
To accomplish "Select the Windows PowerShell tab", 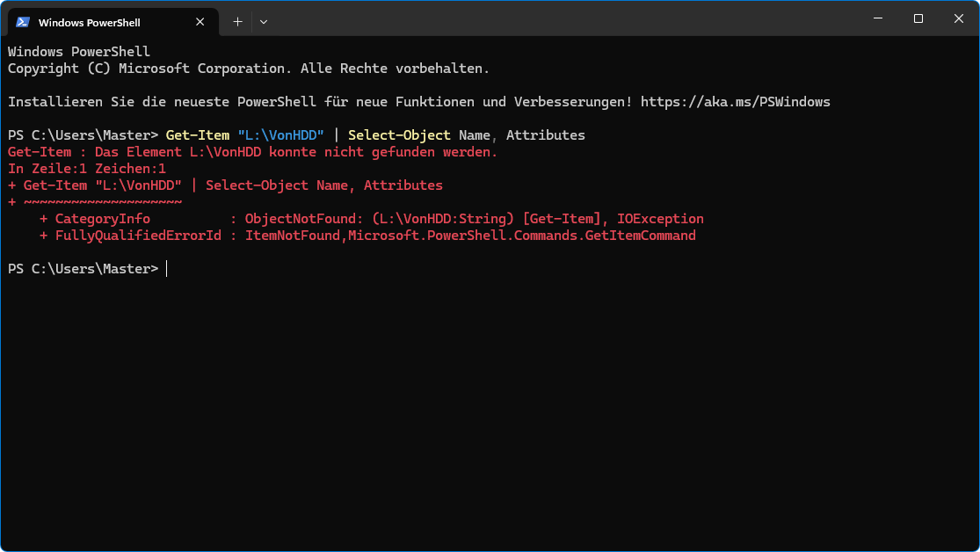I will point(113,22).
